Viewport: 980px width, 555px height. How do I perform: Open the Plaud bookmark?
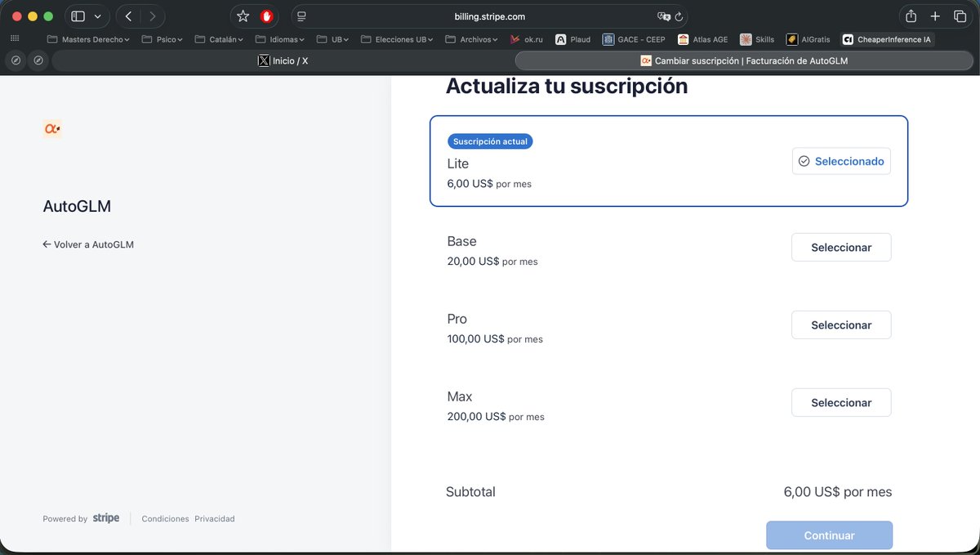[572, 39]
